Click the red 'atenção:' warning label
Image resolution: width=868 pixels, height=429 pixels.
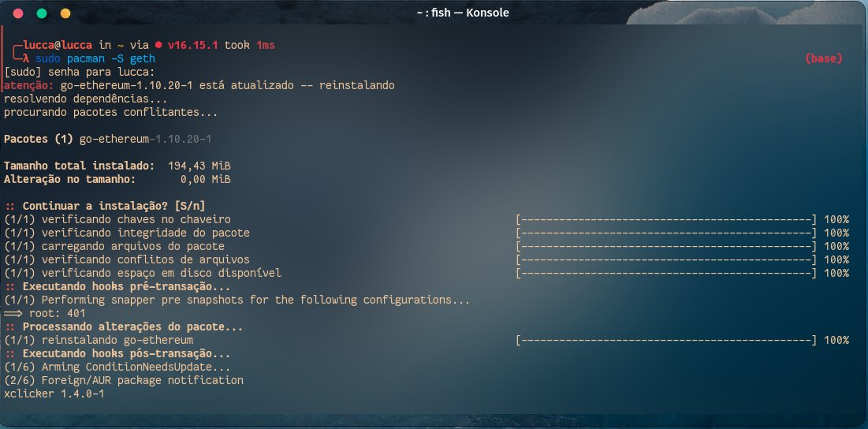pyautogui.click(x=29, y=85)
